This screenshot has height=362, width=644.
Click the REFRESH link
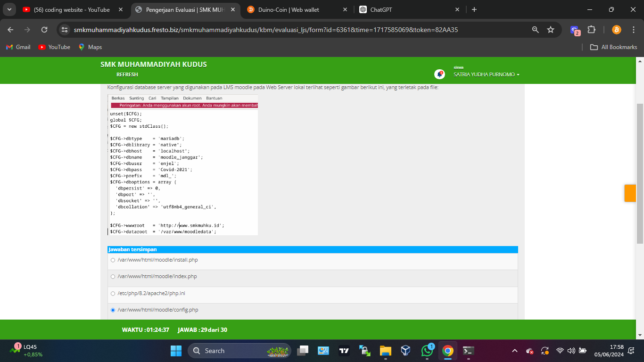pos(127,74)
